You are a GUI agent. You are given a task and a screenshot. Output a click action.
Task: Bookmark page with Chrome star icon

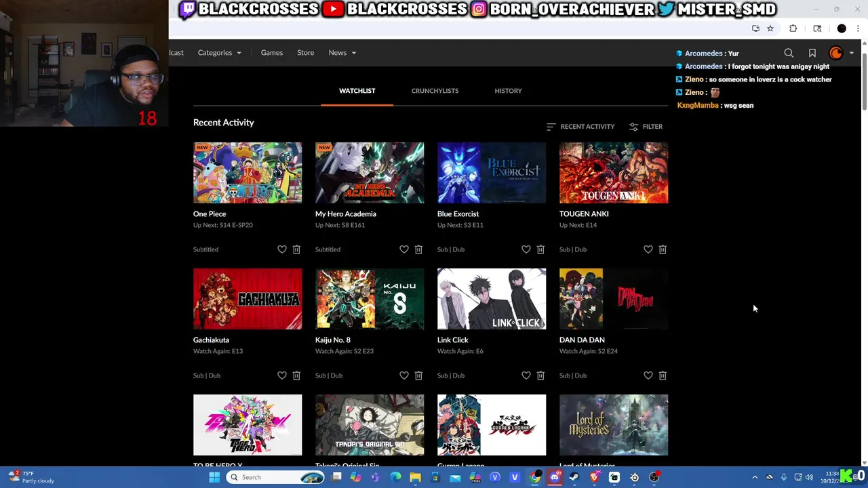tap(770, 28)
